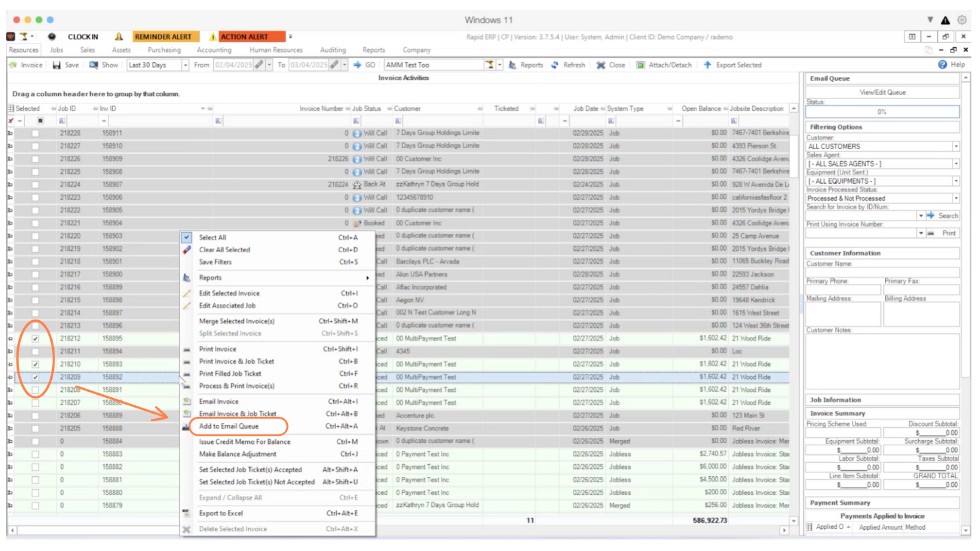Click the Reports toolbar icon

pos(513,65)
